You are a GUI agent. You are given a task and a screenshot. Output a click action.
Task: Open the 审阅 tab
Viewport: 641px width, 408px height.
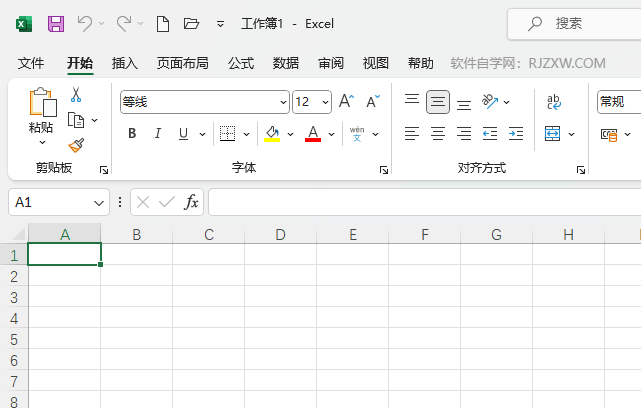tap(331, 63)
